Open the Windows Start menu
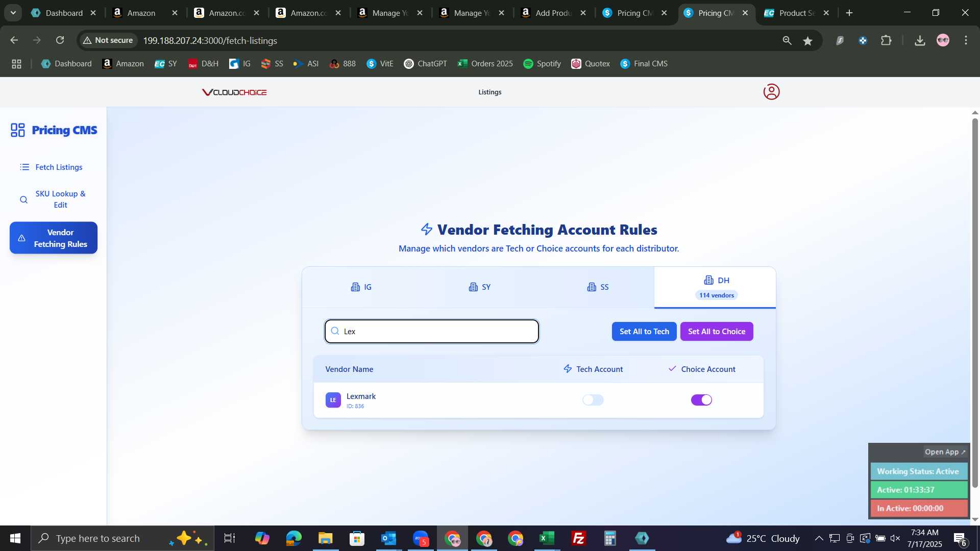980x551 pixels. coord(15,538)
